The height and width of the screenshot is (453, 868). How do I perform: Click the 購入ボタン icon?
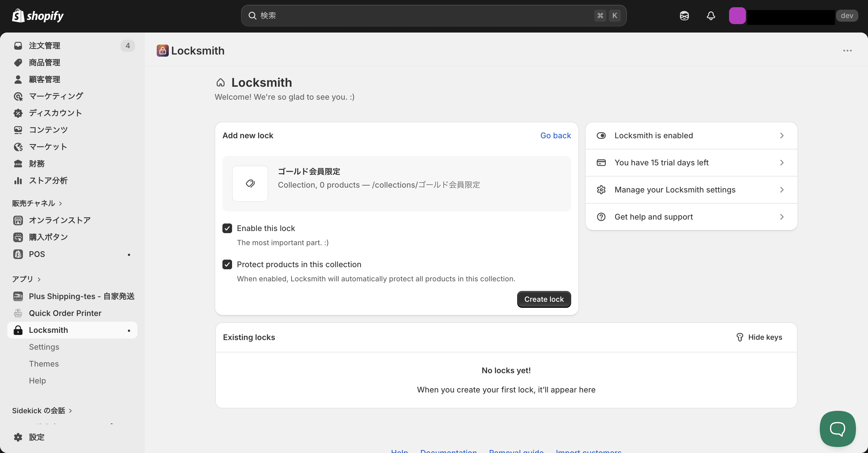18,237
